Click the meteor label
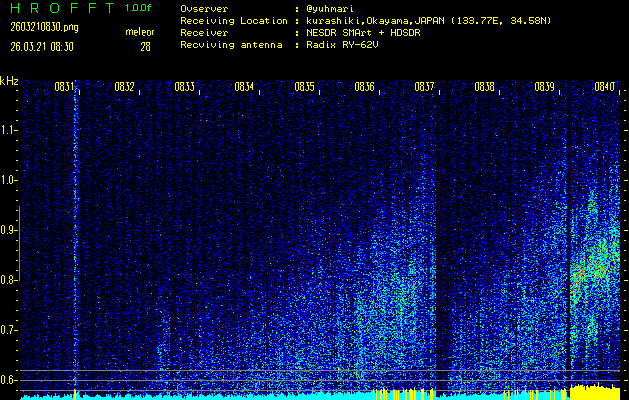Viewport: 629px width, 400px height. [x=140, y=32]
